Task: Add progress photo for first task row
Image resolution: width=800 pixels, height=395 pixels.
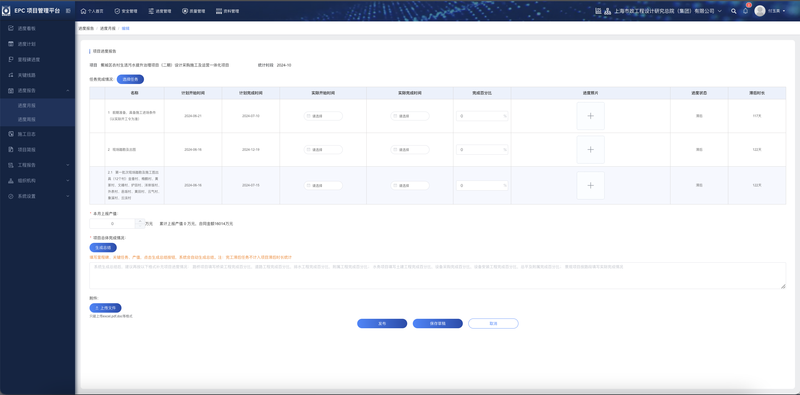Action: tap(590, 116)
